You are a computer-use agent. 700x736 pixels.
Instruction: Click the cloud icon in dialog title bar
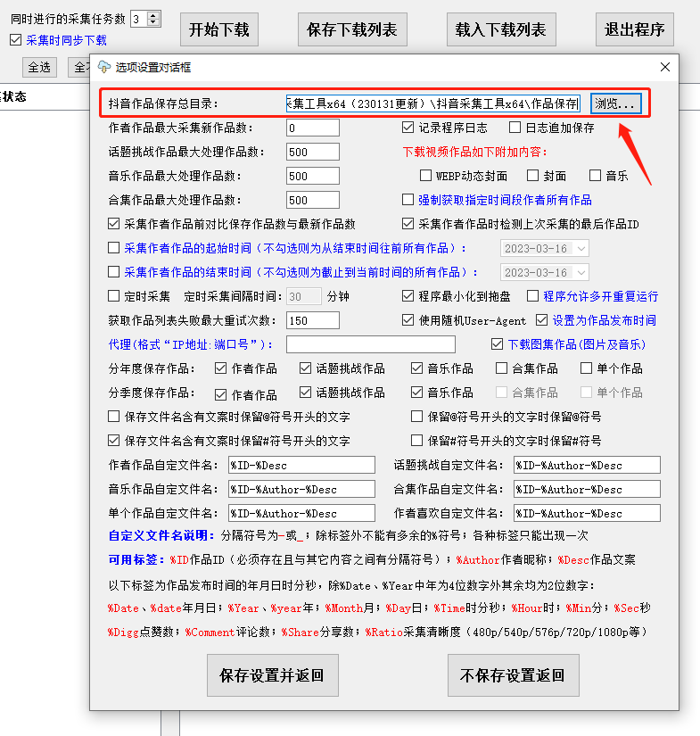coord(103,67)
